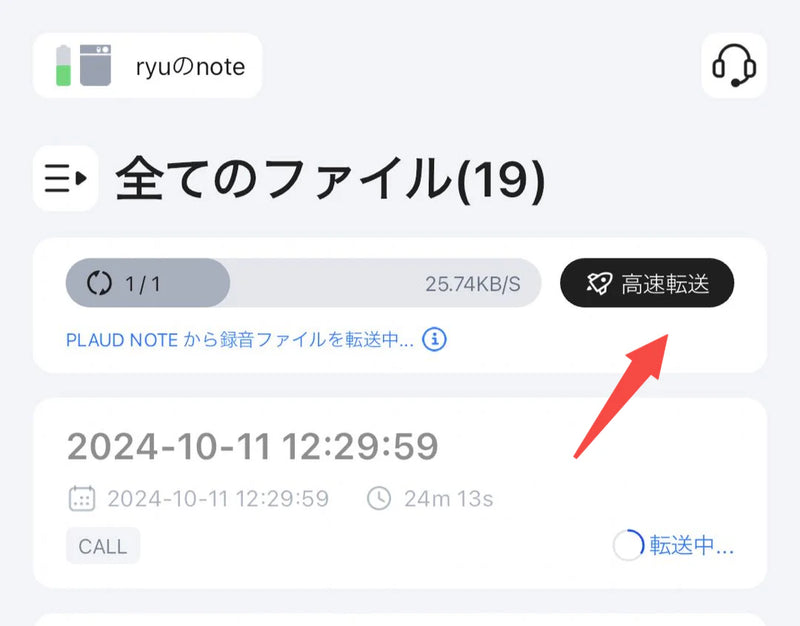Image resolution: width=800 pixels, height=626 pixels.
Task: Start 高速転送 fast transfer
Action: click(x=647, y=283)
